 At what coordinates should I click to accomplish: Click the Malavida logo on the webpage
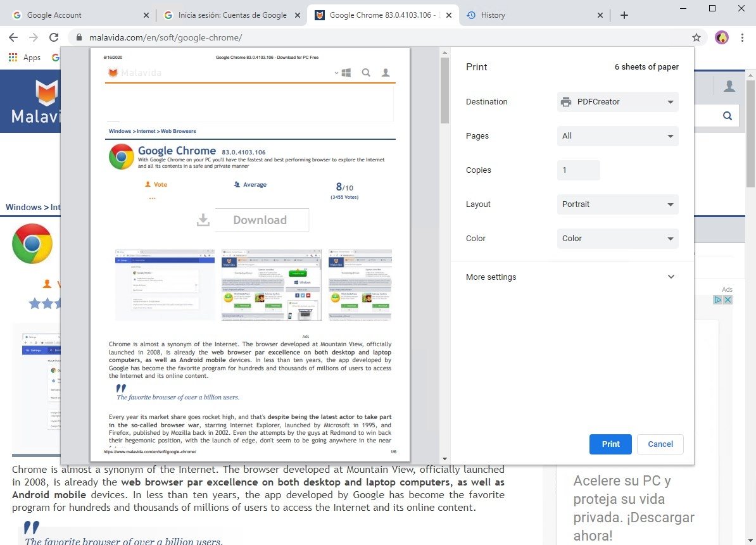tap(35, 102)
